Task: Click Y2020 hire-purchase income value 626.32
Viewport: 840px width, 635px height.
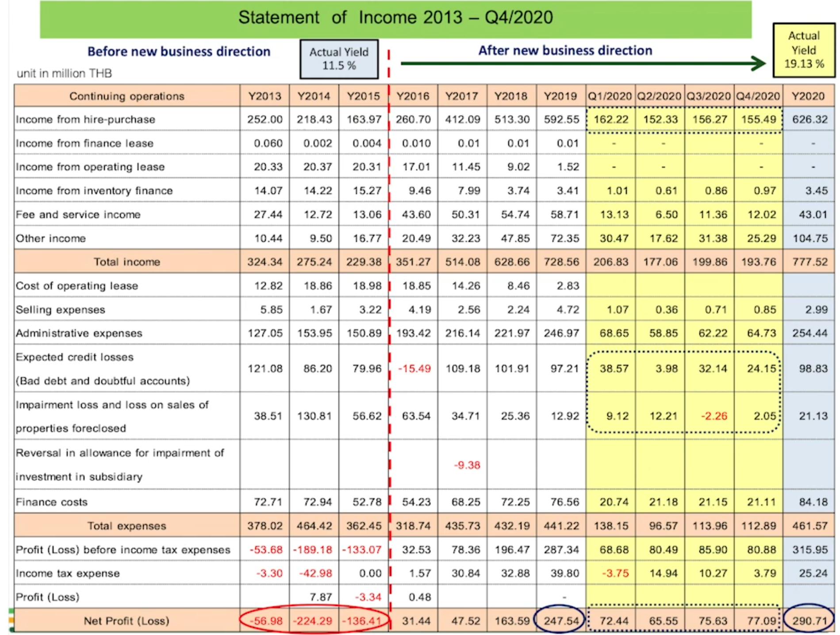Action: coord(809,119)
